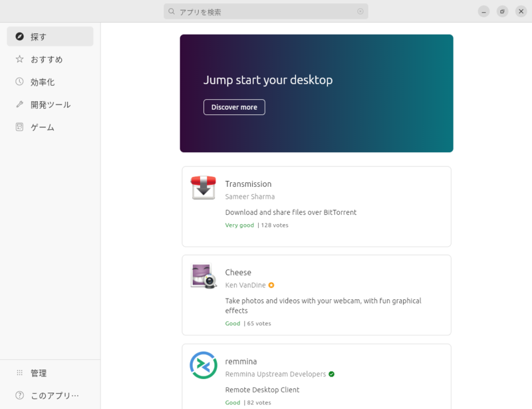Click the remmina app logo
This screenshot has height=409, width=532.
click(203, 365)
